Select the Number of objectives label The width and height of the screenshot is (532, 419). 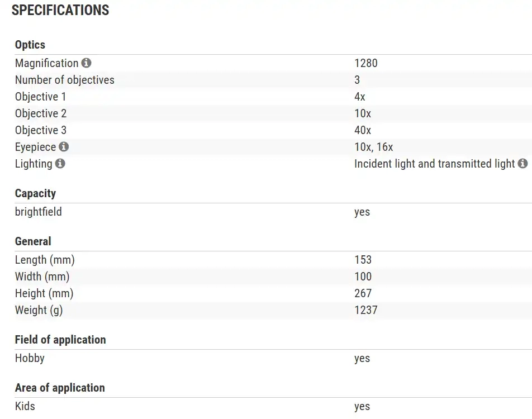pyautogui.click(x=64, y=80)
